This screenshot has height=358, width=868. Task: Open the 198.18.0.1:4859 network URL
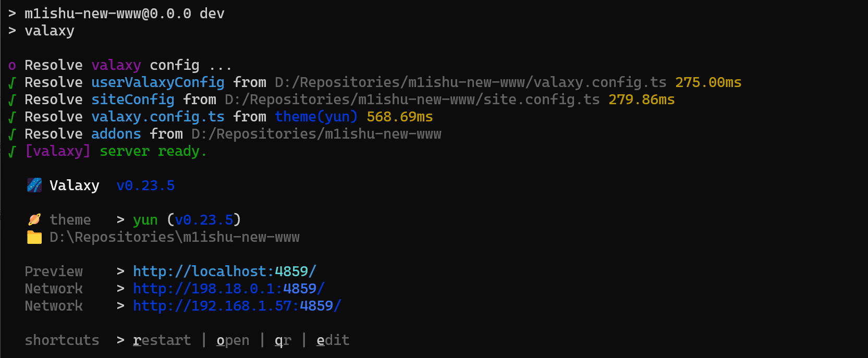pos(229,288)
